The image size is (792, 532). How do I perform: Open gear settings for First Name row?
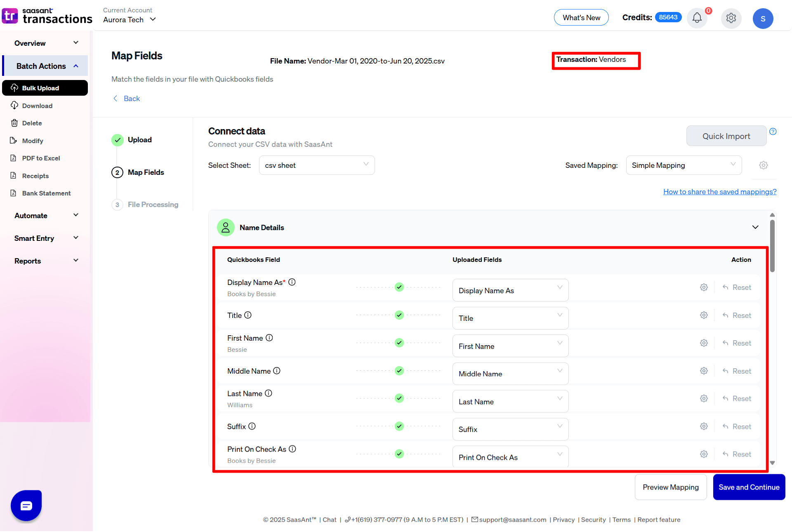pos(704,343)
